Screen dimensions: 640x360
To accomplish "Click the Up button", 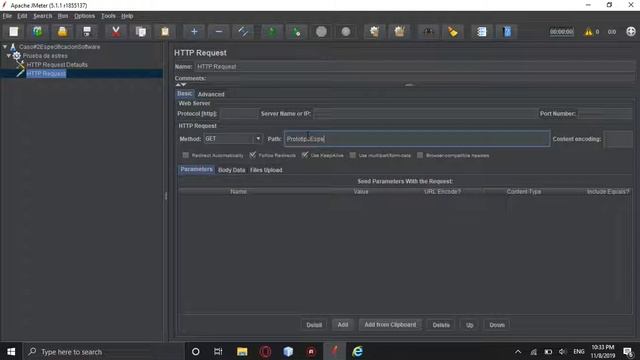I will point(469,325).
